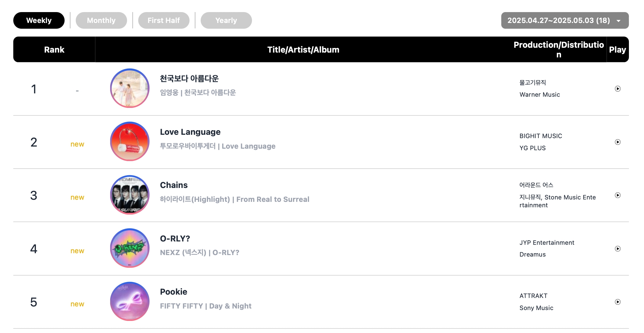Viewport: 644px width, 333px height.
Task: Select the Weekly chart tab
Action: 39,20
